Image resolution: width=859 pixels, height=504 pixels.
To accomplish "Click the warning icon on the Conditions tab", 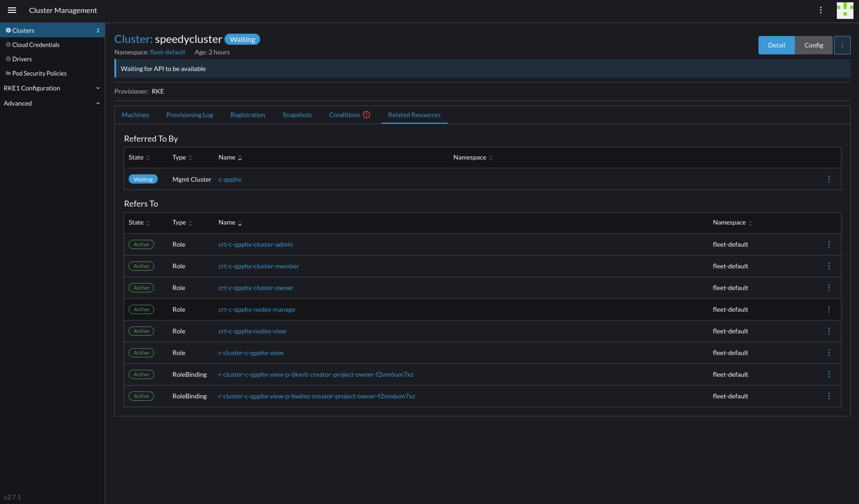I will click(367, 114).
